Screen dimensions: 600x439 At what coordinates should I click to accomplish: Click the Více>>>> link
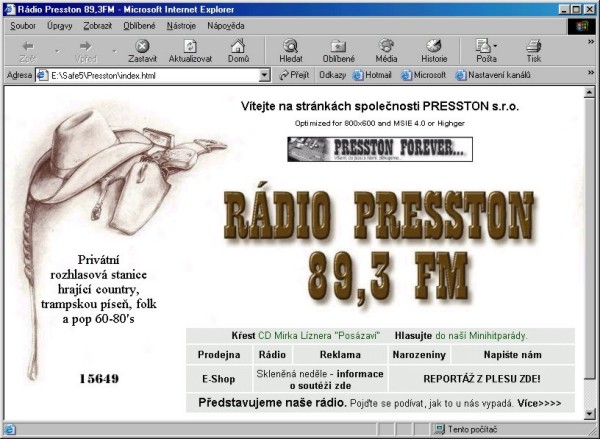point(539,403)
